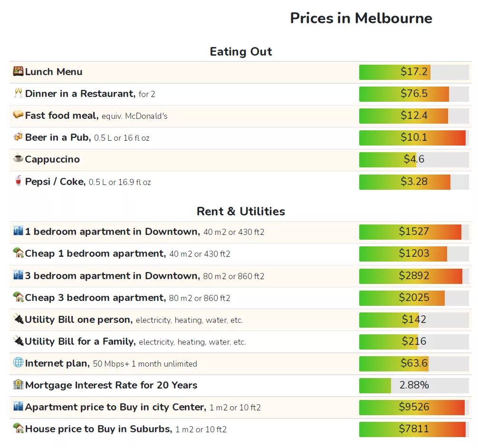Click the bank icon for Mortgage Interest Rate
Viewport: 478px width, 448px height.
[x=18, y=384]
